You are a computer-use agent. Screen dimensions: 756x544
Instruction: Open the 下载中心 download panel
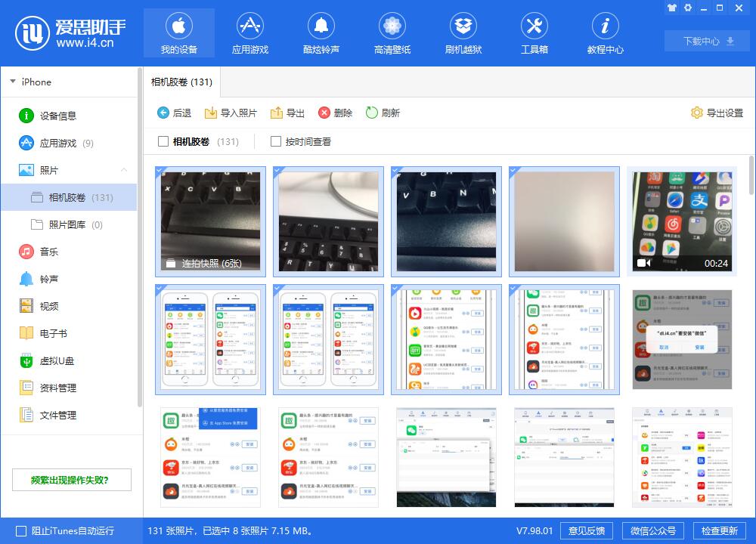coord(706,41)
